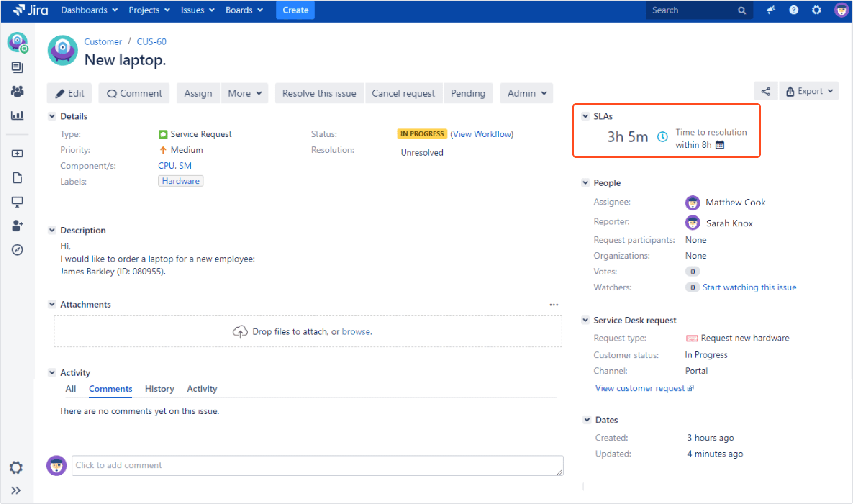Open the Queues icon in sidebar
The height and width of the screenshot is (504, 853).
17,68
